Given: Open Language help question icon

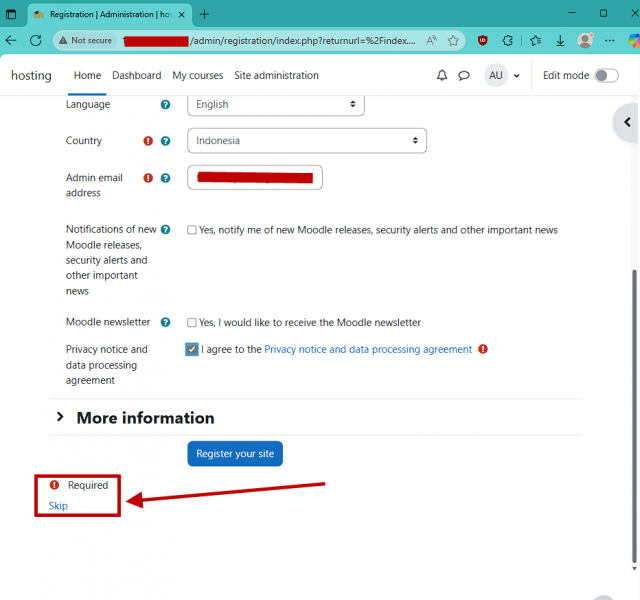Looking at the screenshot, I should pos(165,104).
